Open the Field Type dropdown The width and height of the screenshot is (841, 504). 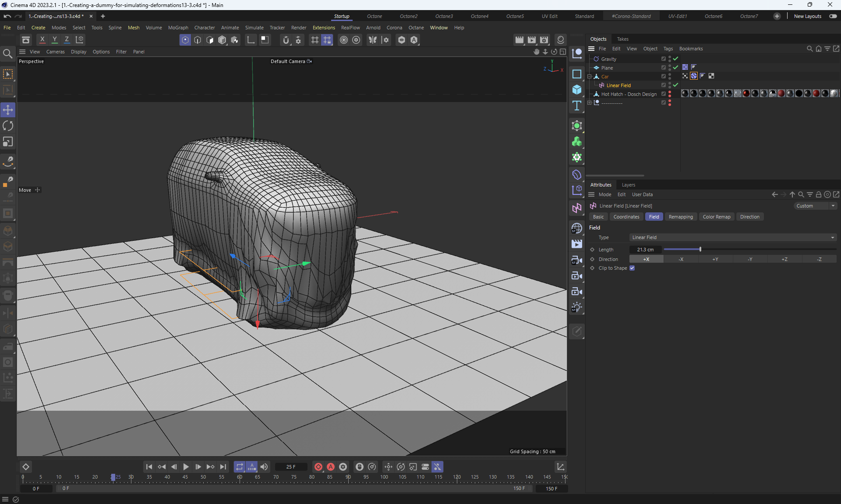pos(733,237)
